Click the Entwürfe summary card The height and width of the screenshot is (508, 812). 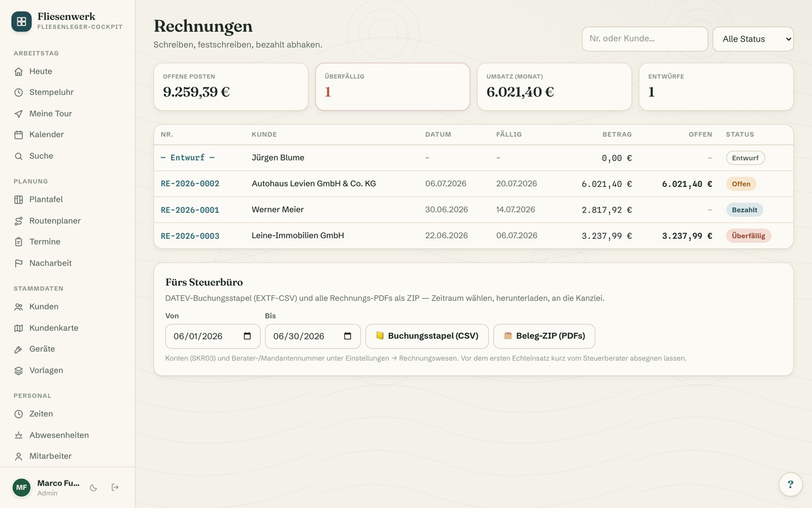point(716,87)
